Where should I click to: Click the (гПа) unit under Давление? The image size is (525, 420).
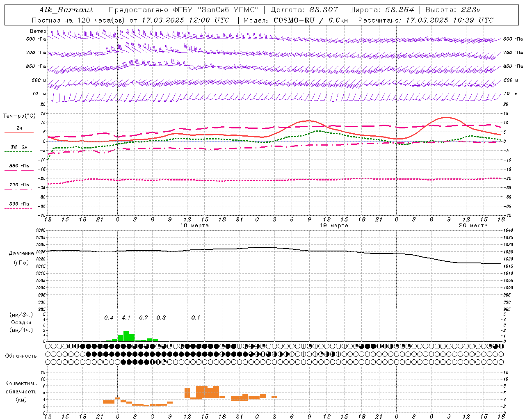[21, 263]
